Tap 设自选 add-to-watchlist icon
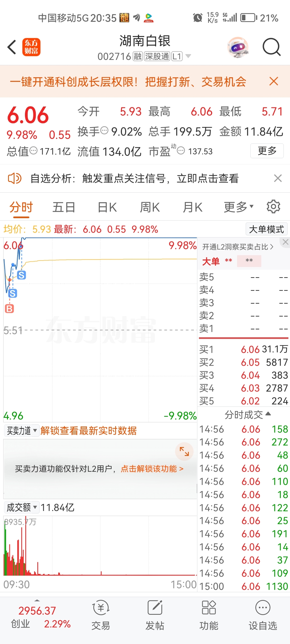Image resolution: width=290 pixels, height=644 pixels. (x=263, y=616)
